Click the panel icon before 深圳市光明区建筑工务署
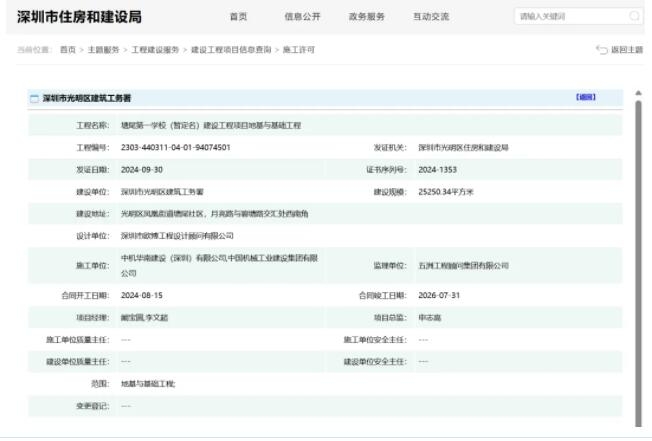This screenshot has width=652, height=441. pyautogui.click(x=33, y=98)
